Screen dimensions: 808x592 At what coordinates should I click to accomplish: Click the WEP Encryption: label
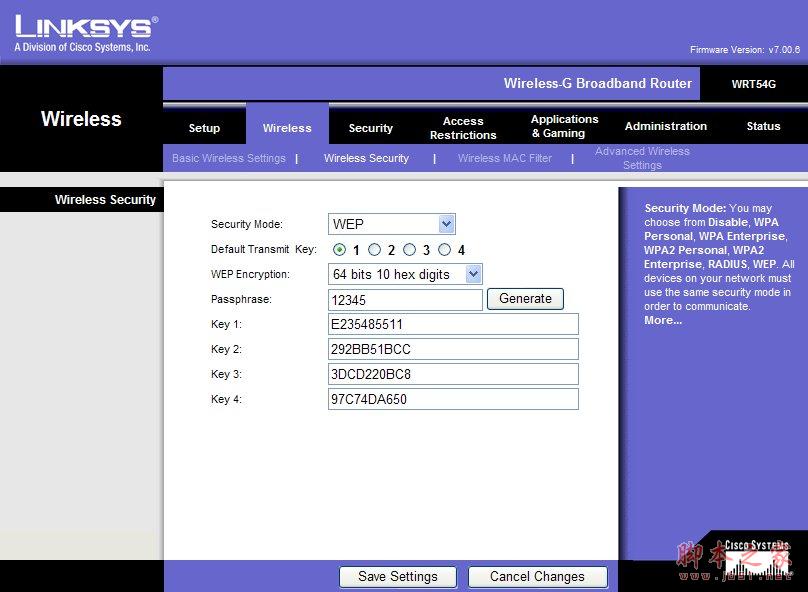250,274
